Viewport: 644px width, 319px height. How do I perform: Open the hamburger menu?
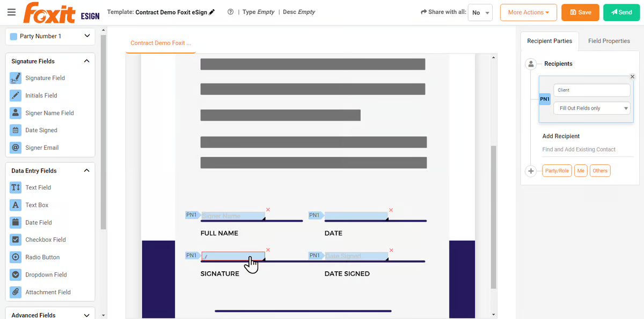[x=11, y=12]
